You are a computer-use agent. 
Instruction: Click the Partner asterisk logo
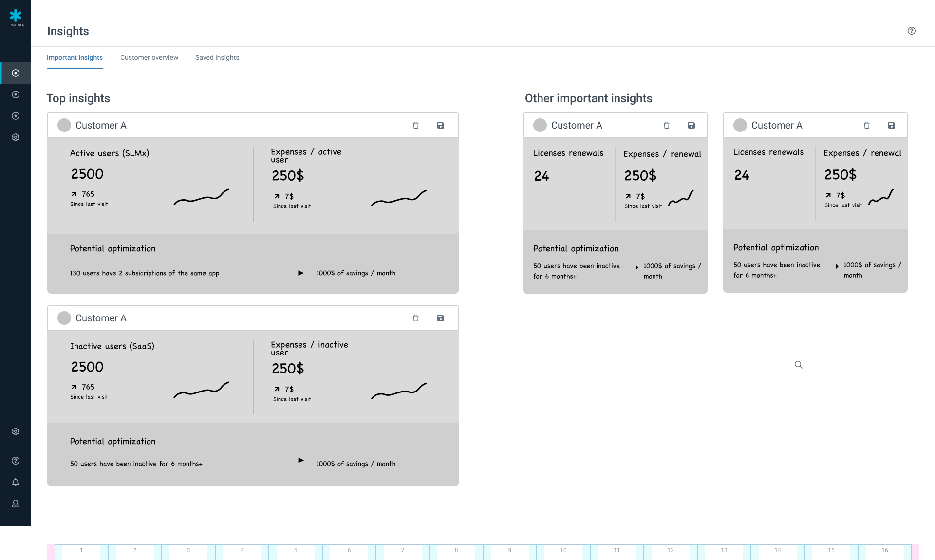coord(16,18)
